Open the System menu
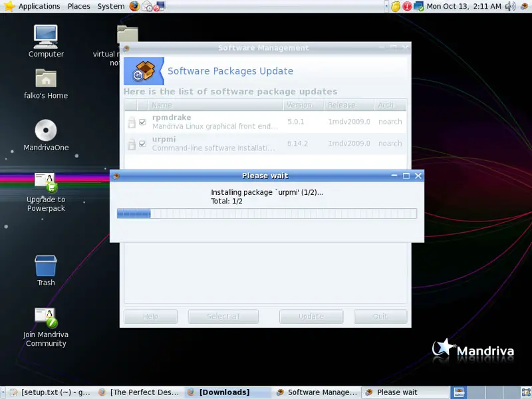 pyautogui.click(x=111, y=6)
